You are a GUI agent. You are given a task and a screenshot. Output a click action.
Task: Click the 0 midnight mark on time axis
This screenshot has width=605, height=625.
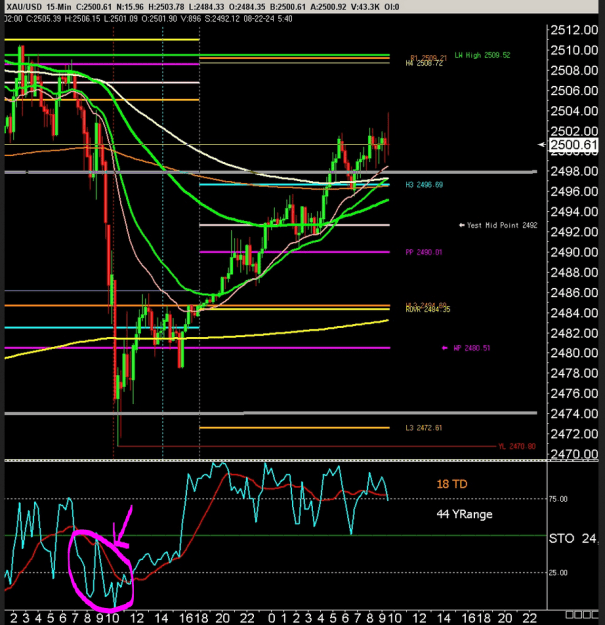coord(272,618)
